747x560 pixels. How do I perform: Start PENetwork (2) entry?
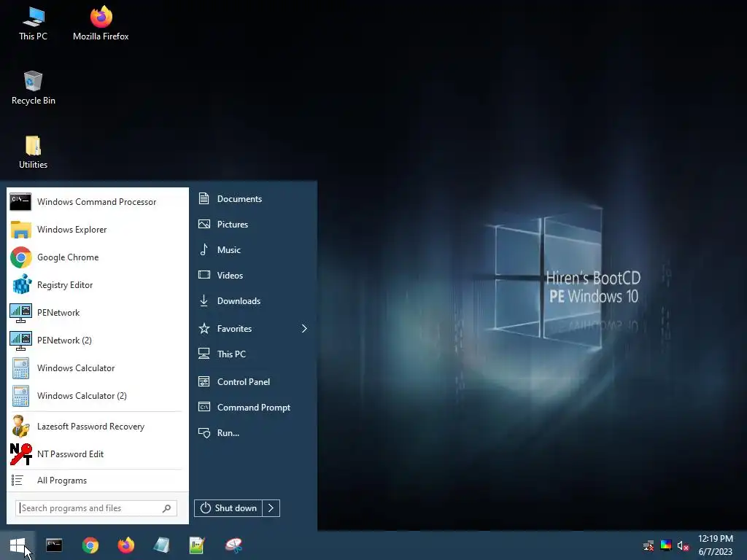97,340
